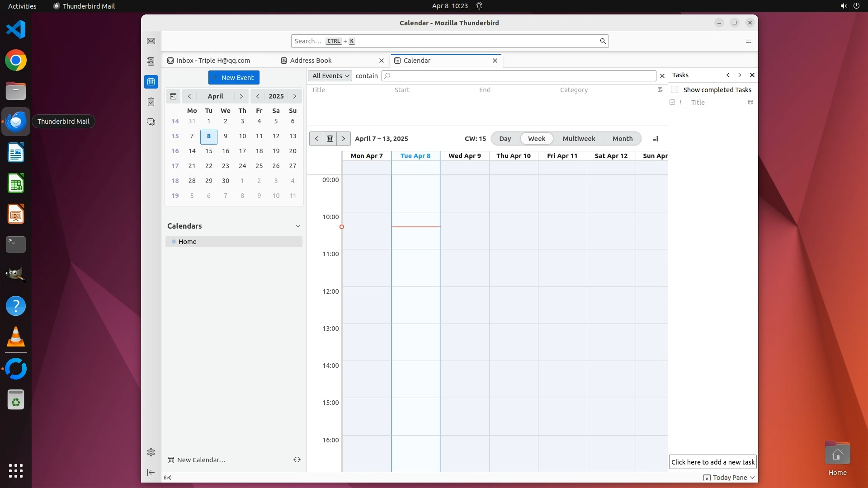
Task: Click the New Event button
Action: (234, 78)
